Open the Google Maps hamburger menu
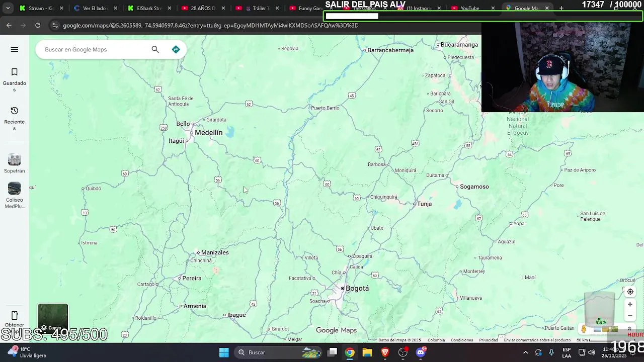 tap(15, 49)
